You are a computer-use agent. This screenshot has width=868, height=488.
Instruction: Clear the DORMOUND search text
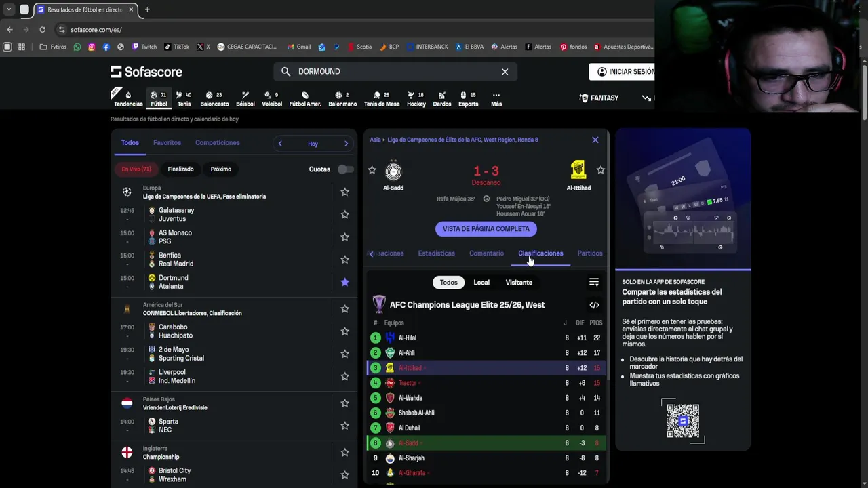pos(505,71)
